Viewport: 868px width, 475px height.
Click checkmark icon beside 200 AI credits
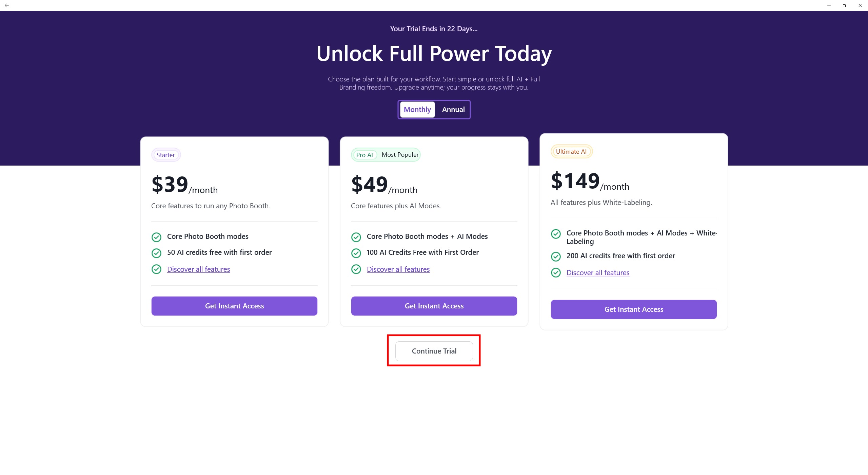(556, 256)
